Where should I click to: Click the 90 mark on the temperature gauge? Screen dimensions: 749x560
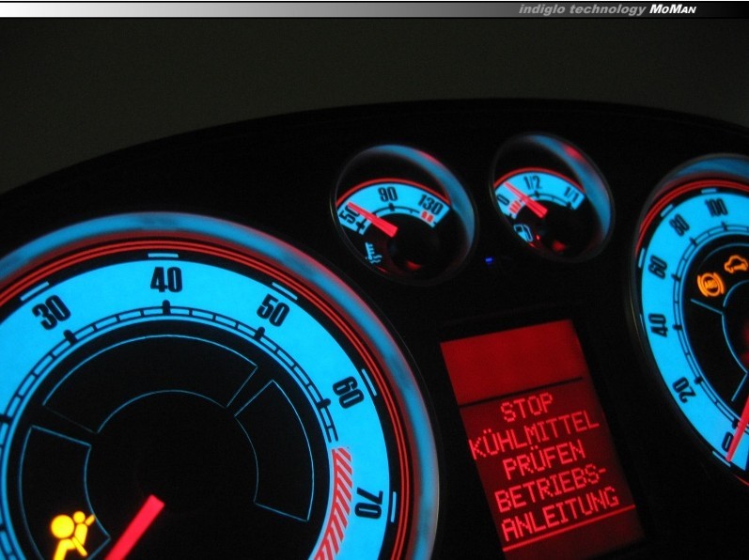(x=388, y=194)
